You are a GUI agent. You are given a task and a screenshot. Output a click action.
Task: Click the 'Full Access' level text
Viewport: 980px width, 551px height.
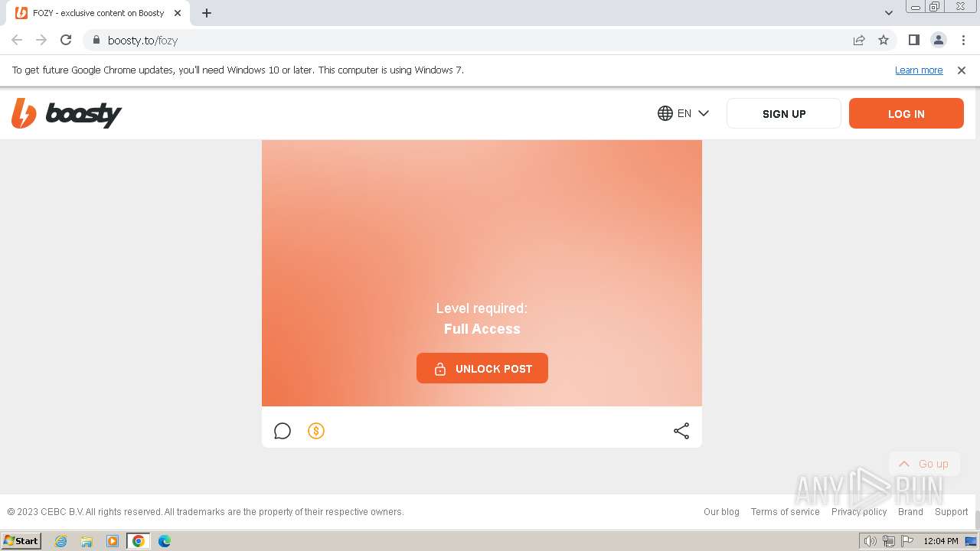click(482, 329)
